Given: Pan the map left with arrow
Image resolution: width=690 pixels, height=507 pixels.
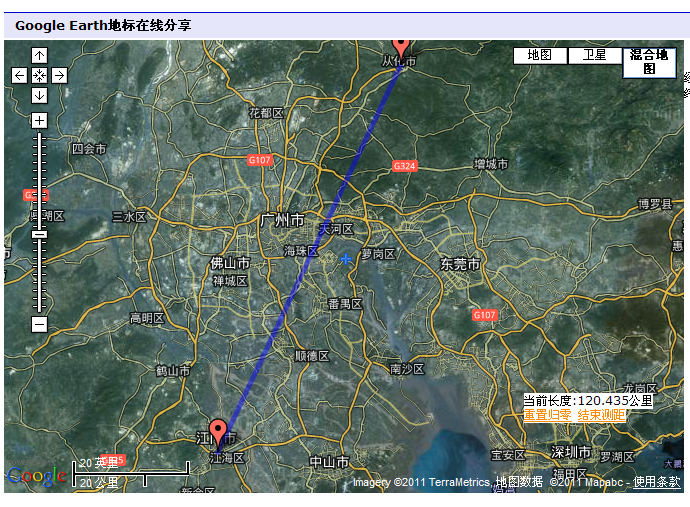Looking at the screenshot, I should click(x=19, y=76).
